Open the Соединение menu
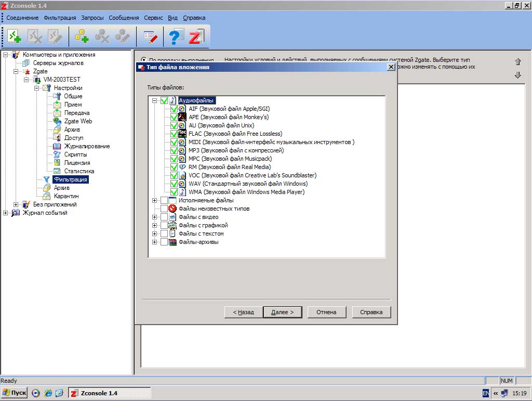Image resolution: width=532 pixels, height=401 pixels. (x=22, y=18)
